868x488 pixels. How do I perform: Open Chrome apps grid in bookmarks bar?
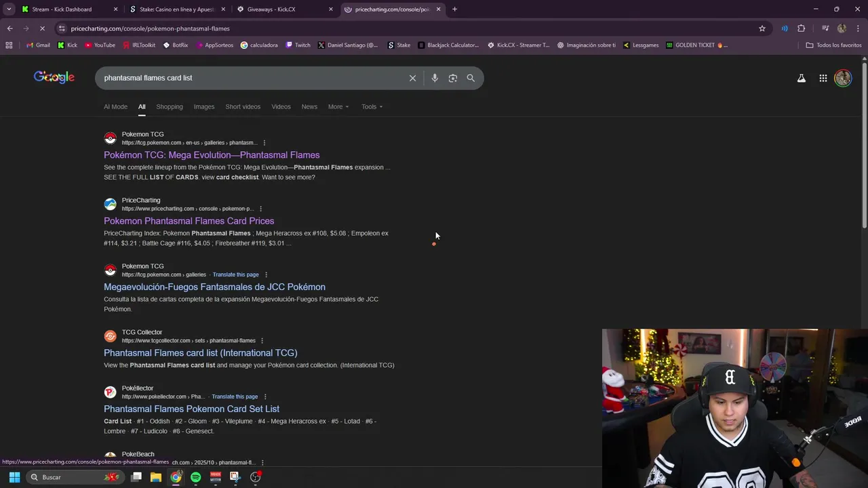9,45
